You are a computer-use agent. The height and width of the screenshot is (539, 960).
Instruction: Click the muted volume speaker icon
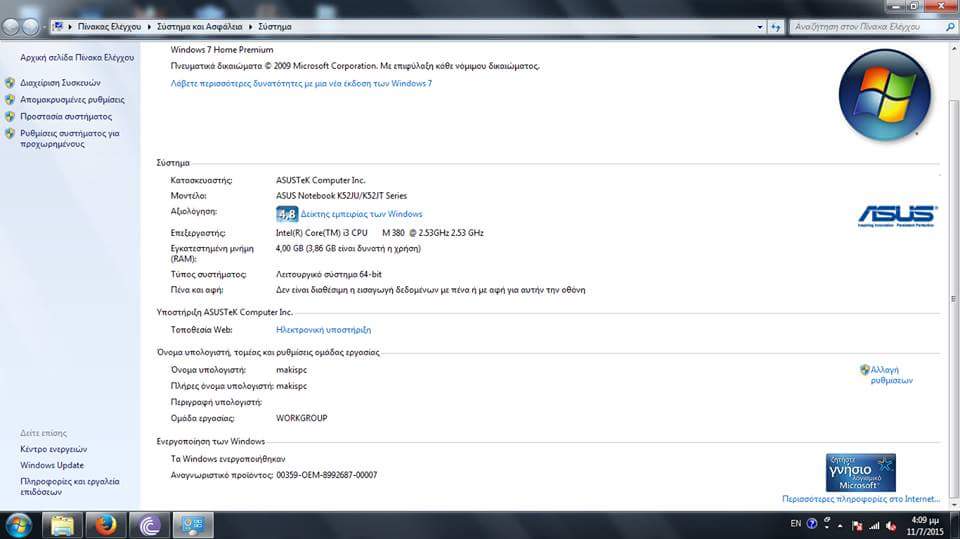click(891, 526)
